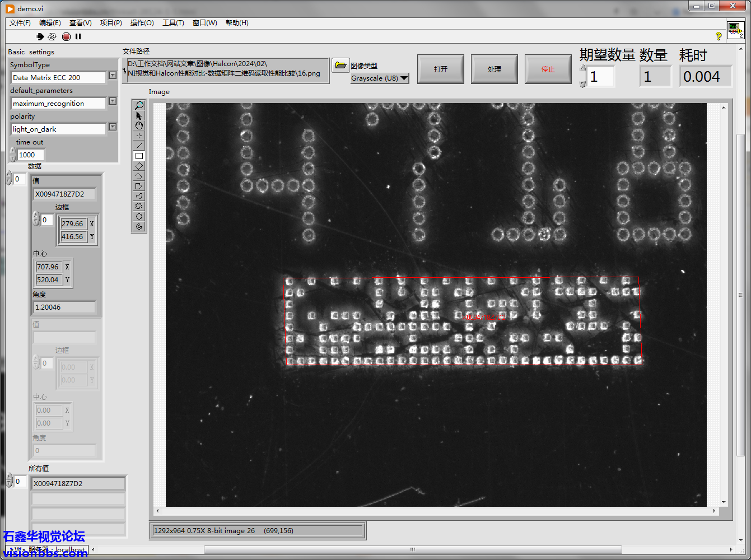Viewport: 751px width, 560px height.
Task: Open the file browse folder icon
Action: tap(340, 65)
